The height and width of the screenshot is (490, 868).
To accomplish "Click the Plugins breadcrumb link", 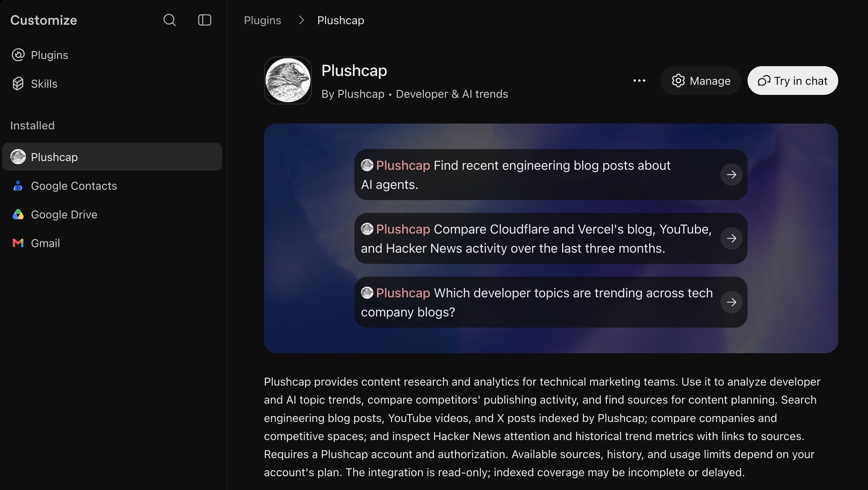I will coord(262,20).
